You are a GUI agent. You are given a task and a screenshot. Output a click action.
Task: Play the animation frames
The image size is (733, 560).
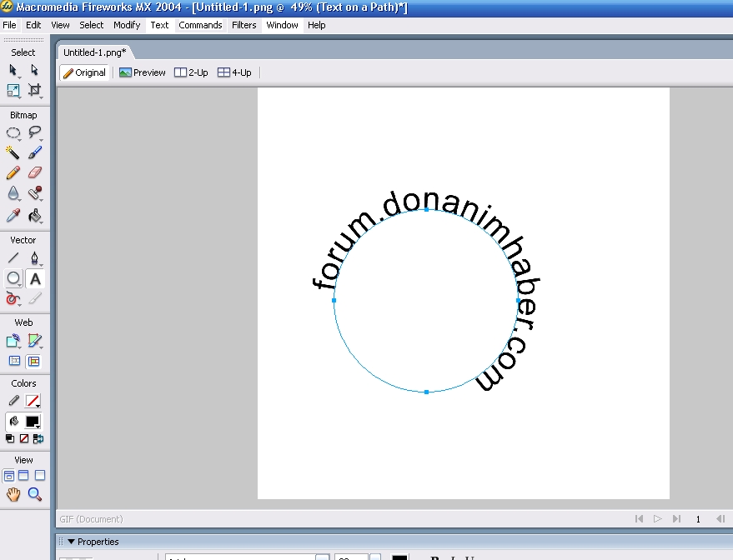pos(658,519)
